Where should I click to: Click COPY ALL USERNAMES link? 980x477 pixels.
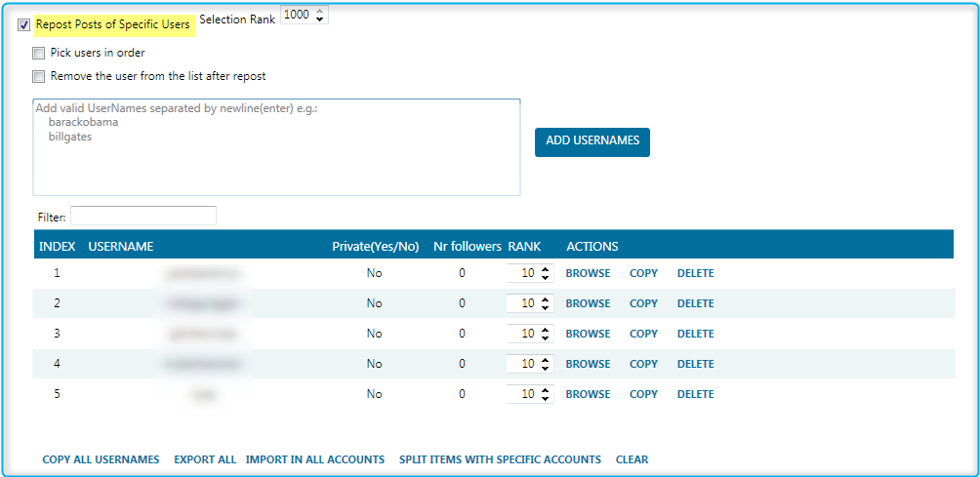(x=101, y=459)
